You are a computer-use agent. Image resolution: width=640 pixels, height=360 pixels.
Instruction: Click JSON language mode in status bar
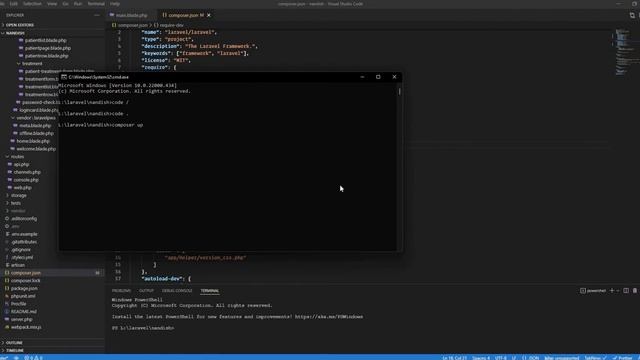(533, 358)
